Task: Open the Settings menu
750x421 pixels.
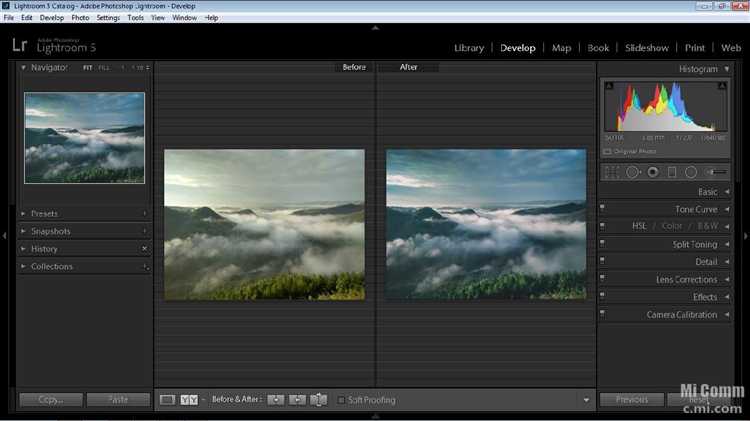Action: click(108, 18)
